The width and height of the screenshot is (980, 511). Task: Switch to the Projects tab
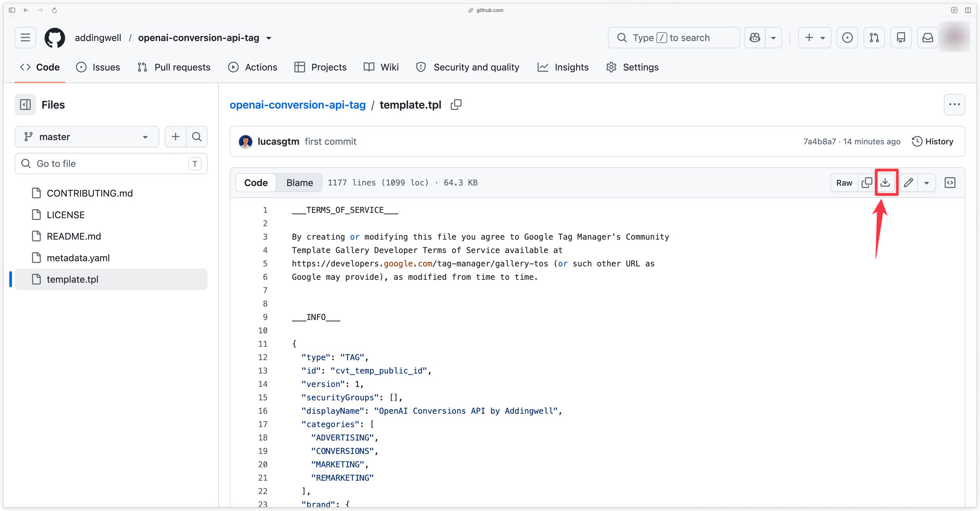click(320, 67)
